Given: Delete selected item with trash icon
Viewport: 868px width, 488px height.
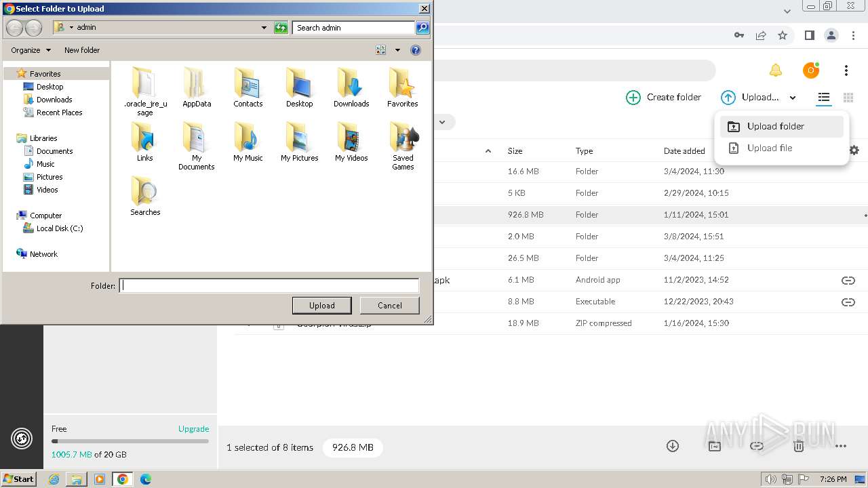Looking at the screenshot, I should pyautogui.click(x=799, y=446).
